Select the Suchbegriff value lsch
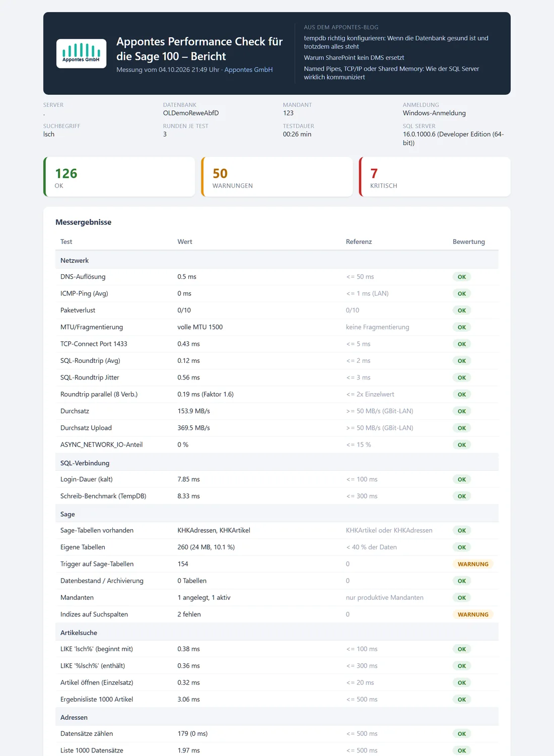This screenshot has width=554, height=756. pyautogui.click(x=49, y=134)
